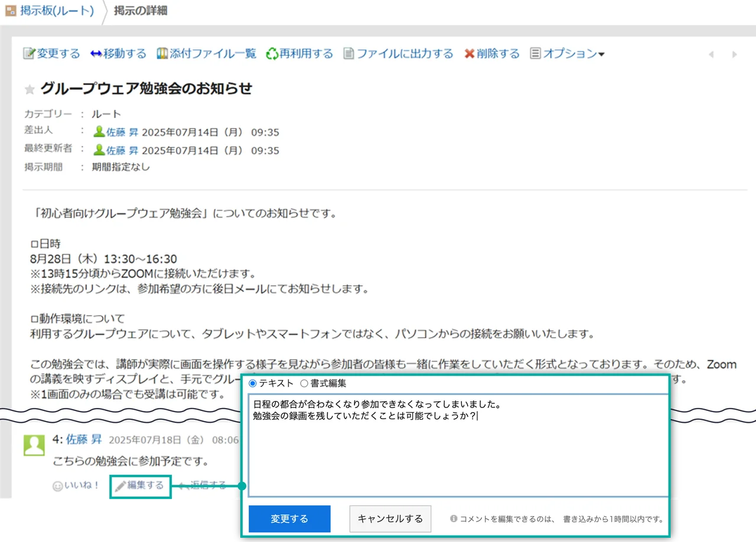Screen dimensions: 756x542
Task: Click comment 4 avatar thumbnail
Action: pos(34,445)
